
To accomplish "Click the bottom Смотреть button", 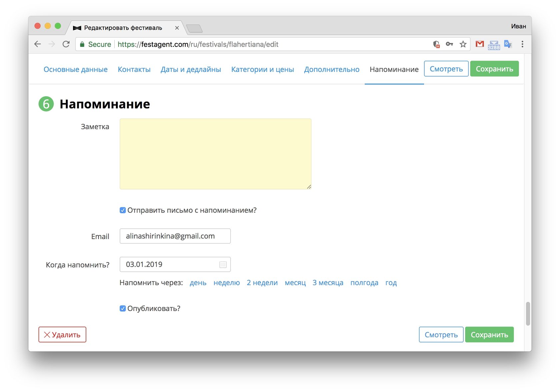I will (x=441, y=335).
